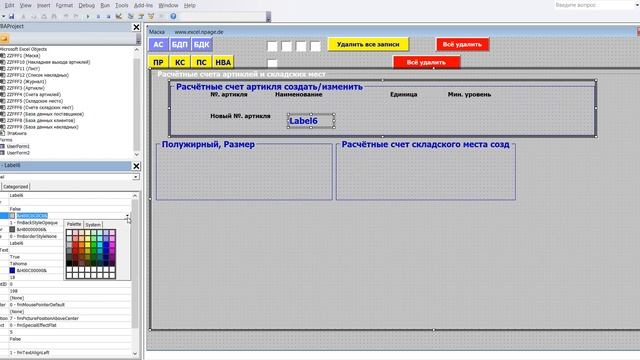The width and height of the screenshot is (640, 360).
Task: Pick bright yellow swatch in palette
Action: tap(87, 244)
